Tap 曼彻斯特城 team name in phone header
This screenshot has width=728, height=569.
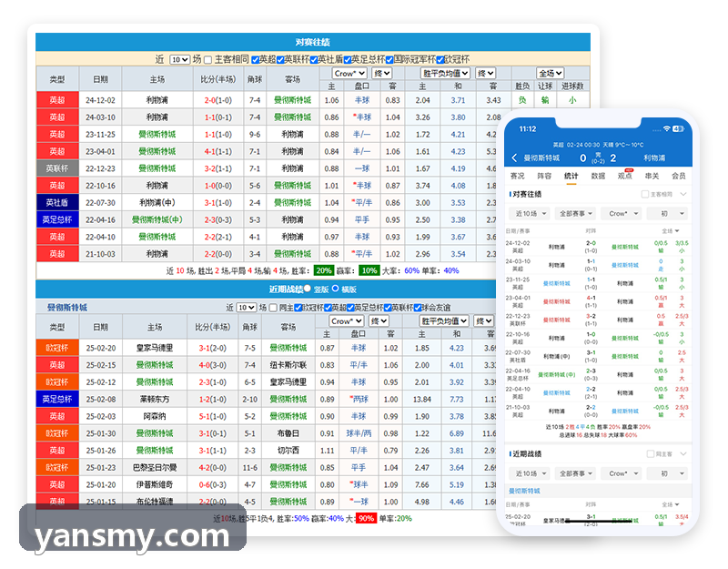(x=541, y=157)
